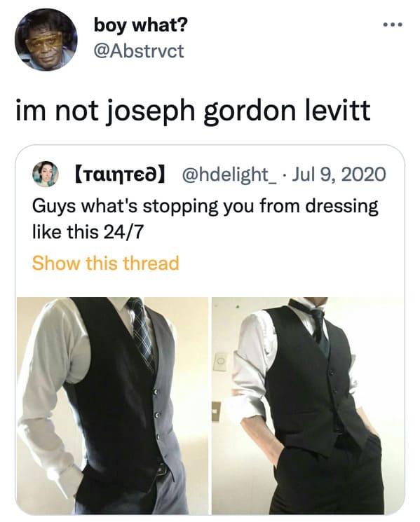Click the belt buckle in the left photo
Screen dimensions: 420x522
tap(162, 469)
